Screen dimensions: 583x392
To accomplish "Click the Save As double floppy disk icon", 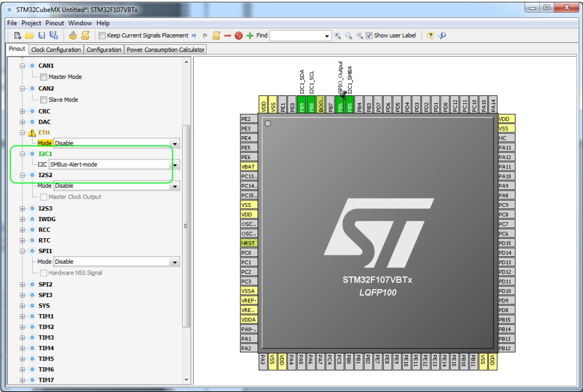I will pos(54,36).
